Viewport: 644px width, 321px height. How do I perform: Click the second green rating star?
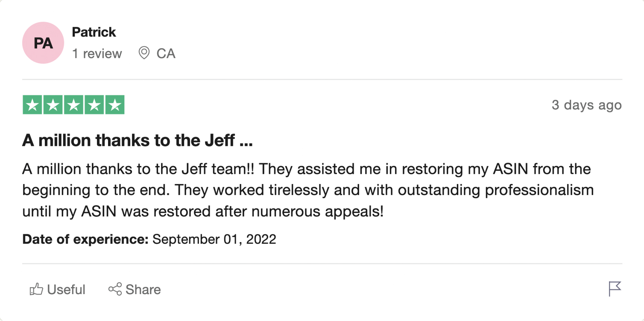[53, 105]
